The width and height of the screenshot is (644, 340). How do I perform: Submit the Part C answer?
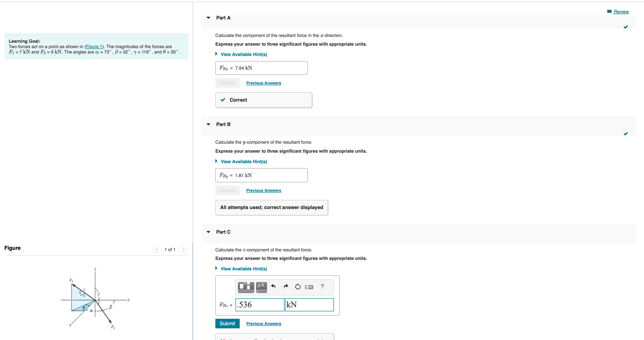click(x=227, y=323)
